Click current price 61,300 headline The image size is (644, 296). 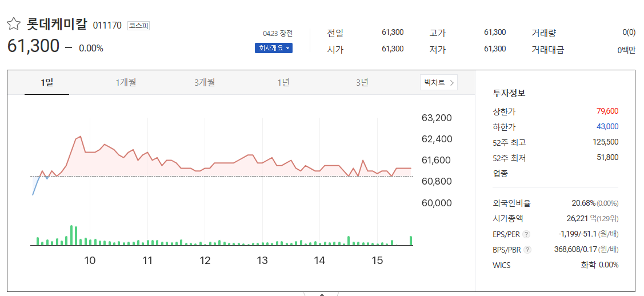[x=33, y=46]
